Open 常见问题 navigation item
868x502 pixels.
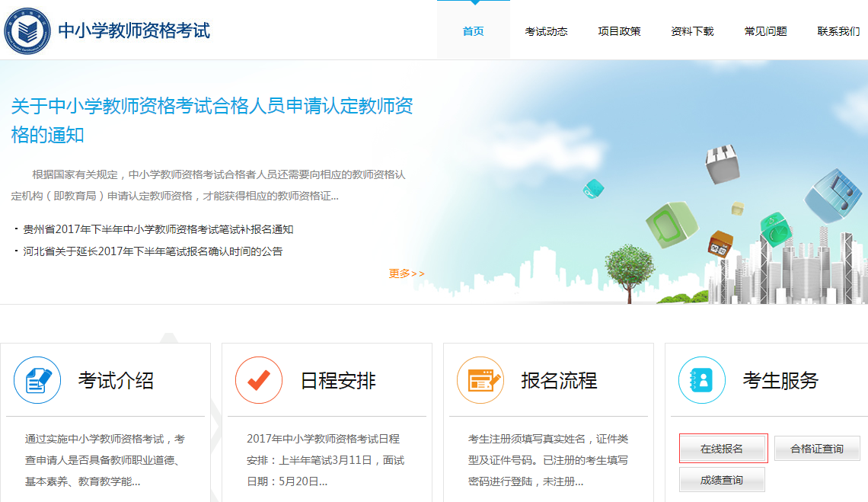coord(765,31)
